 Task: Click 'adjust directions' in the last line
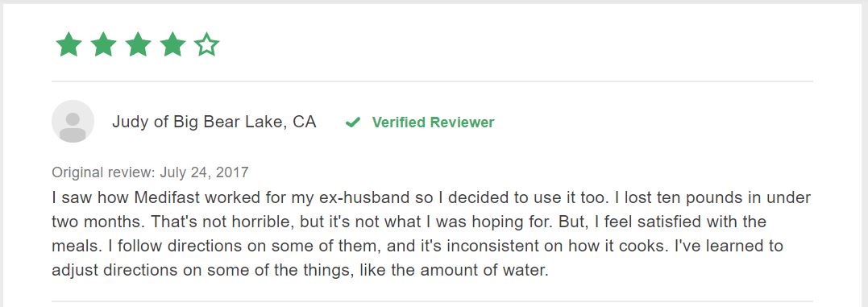coord(112,271)
